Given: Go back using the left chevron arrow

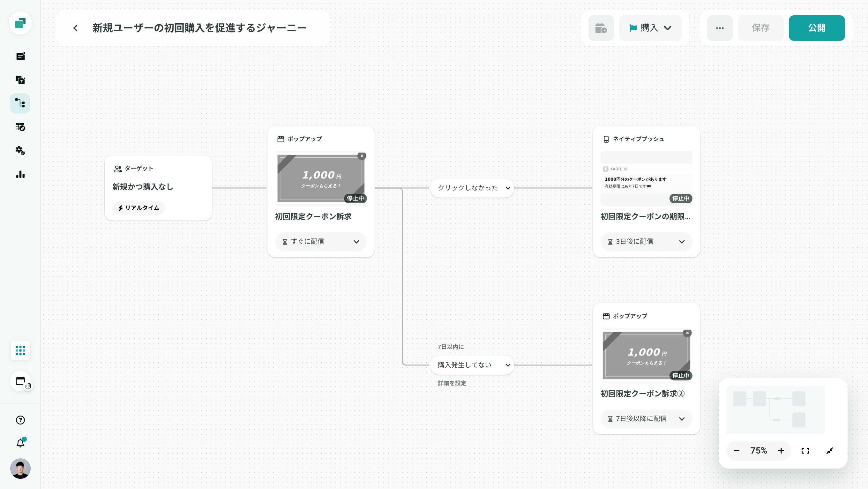Looking at the screenshot, I should pyautogui.click(x=76, y=28).
